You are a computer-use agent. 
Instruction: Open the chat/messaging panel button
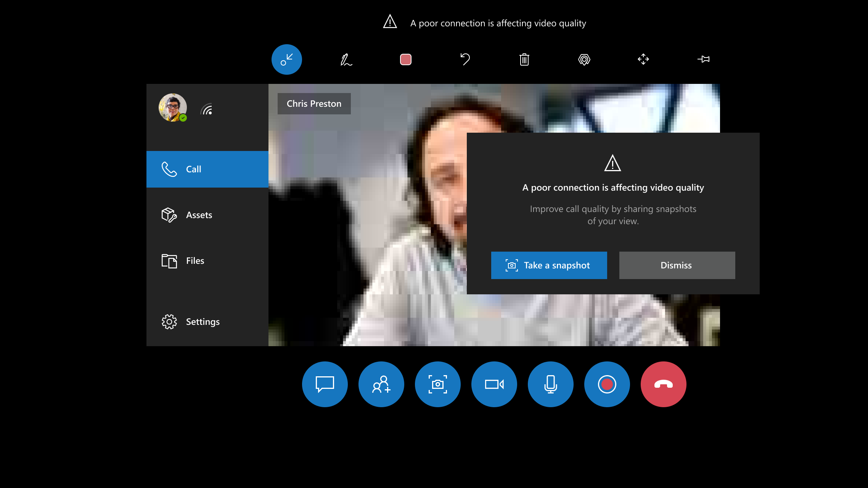[x=325, y=384]
